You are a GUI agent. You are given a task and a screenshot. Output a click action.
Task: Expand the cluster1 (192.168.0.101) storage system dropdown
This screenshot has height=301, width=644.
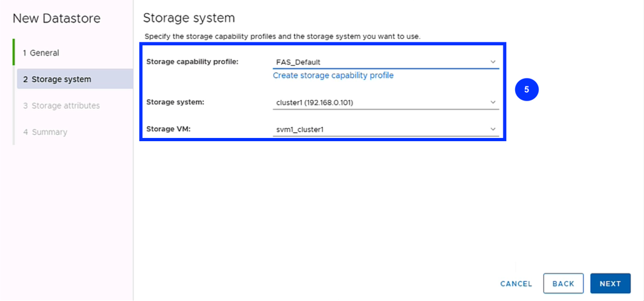[x=385, y=102]
